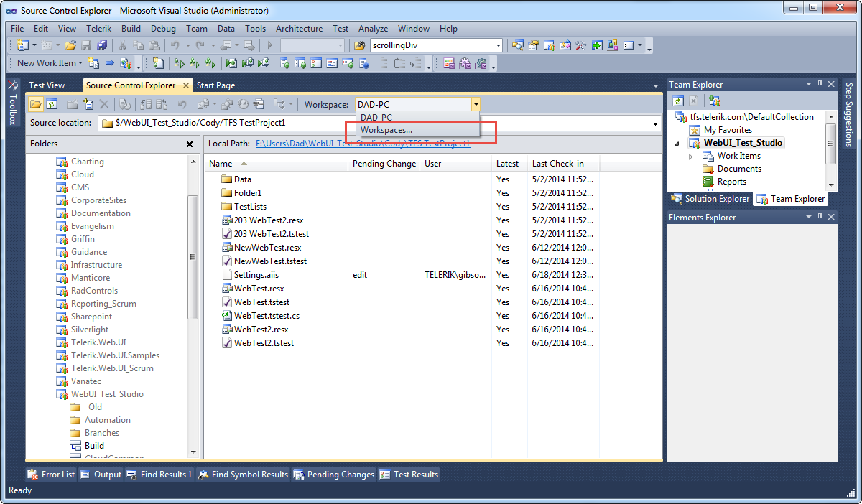This screenshot has height=504, width=862.
Task: Click the Save All toolbar icon
Action: coord(102,46)
